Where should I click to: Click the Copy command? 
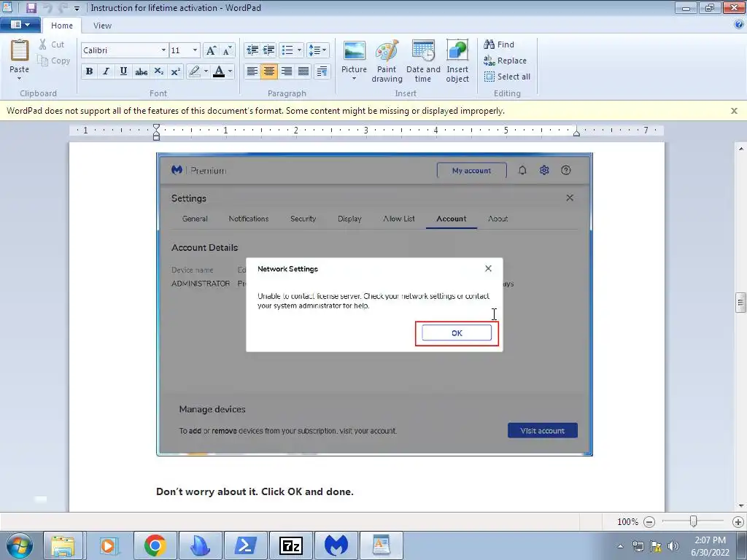pyautogui.click(x=54, y=61)
